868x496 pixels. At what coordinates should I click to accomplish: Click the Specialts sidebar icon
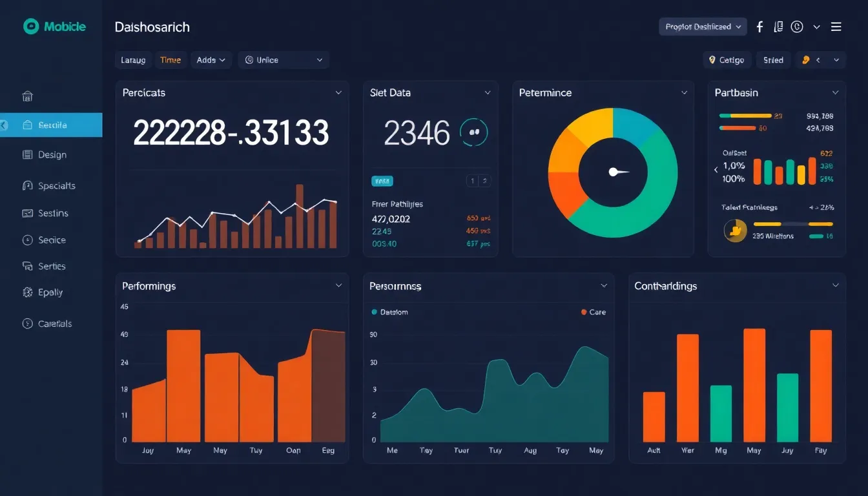point(27,186)
